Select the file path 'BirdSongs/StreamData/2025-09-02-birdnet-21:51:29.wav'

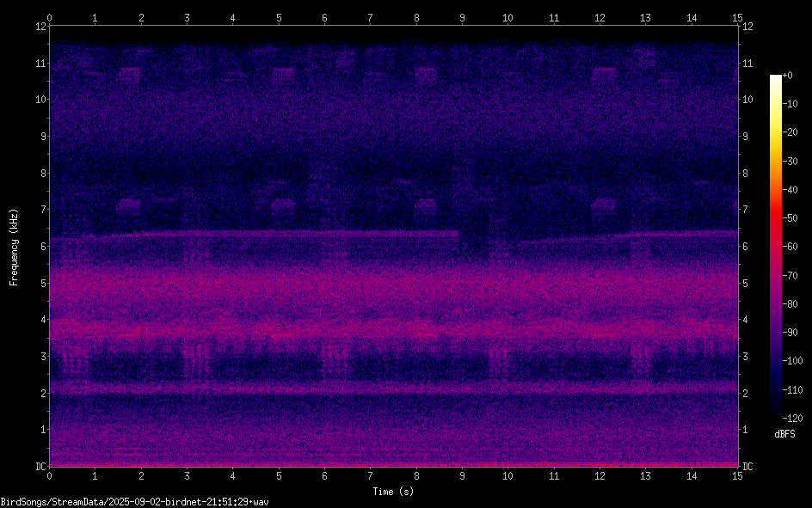tap(135, 502)
